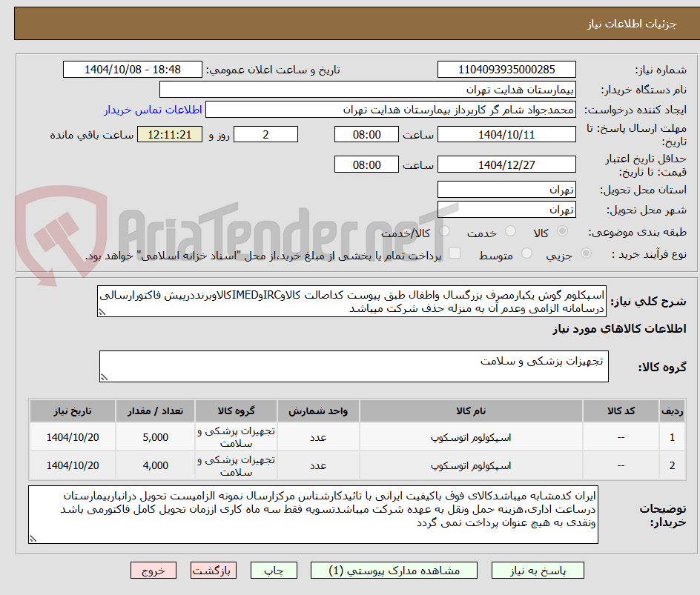Grab the resize handle of شرح کلی نیاز box
This screenshot has width=700, height=595.
[x=102, y=312]
